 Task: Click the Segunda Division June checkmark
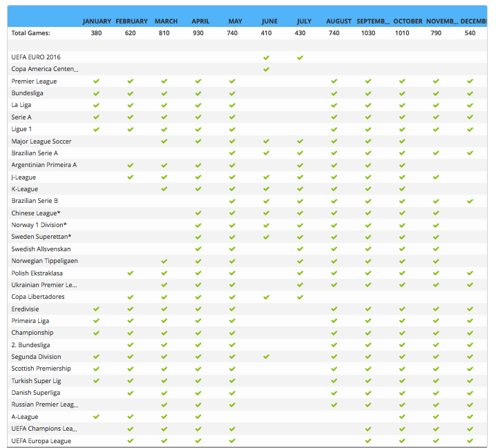267,357
